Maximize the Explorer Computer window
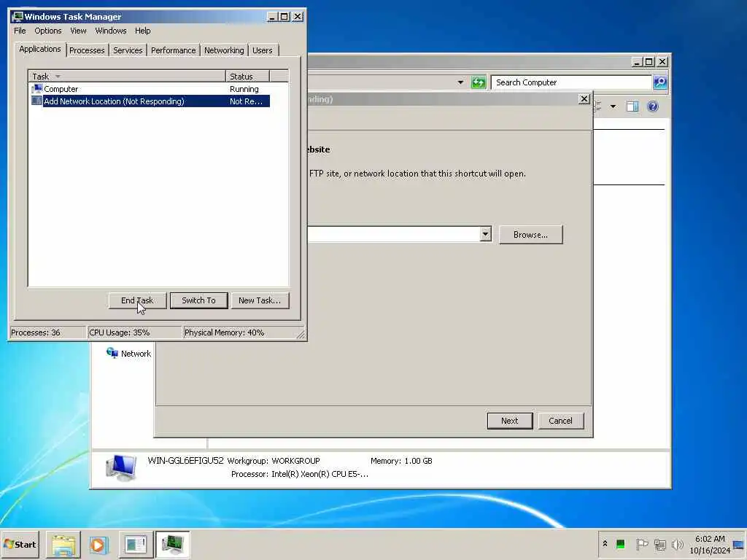Image resolution: width=747 pixels, height=560 pixels. pyautogui.click(x=649, y=62)
